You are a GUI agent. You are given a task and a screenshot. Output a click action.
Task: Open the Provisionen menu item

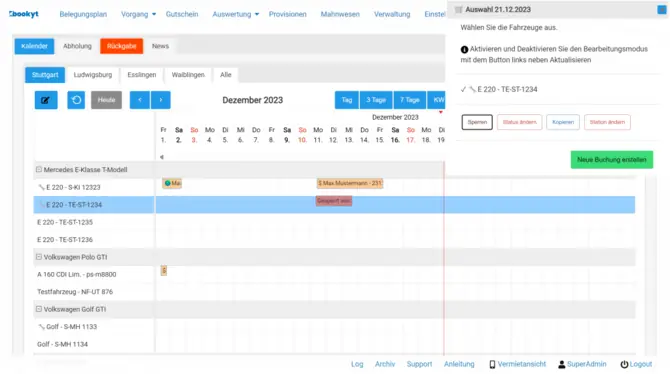pos(288,14)
